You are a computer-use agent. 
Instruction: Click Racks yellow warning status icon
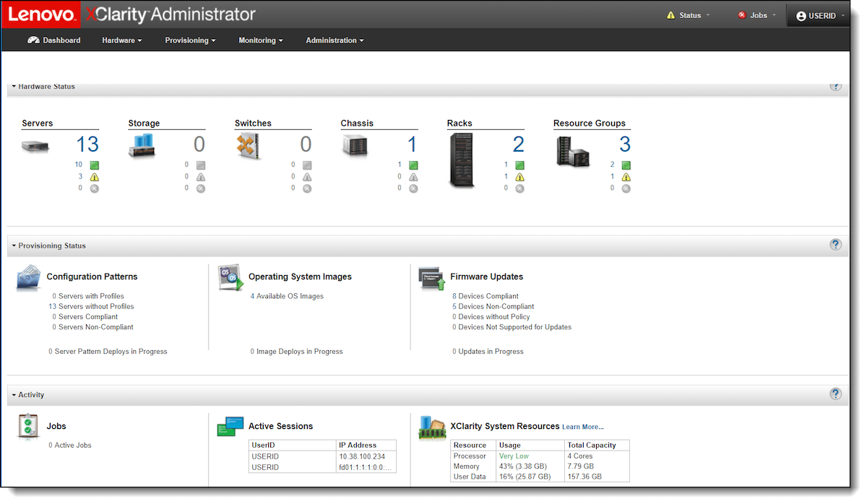[519, 177]
